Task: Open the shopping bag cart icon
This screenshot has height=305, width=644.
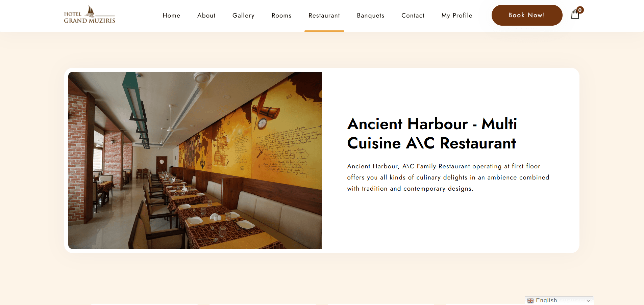Action: pos(575,15)
